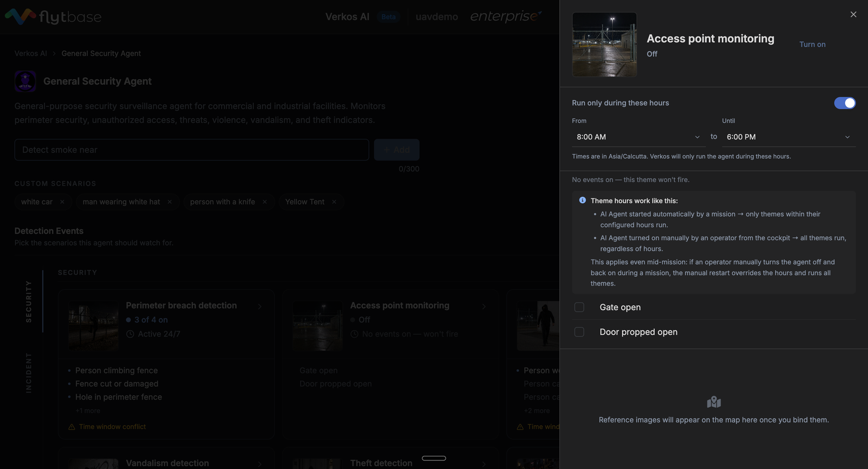868x469 pixels.
Task: Click the Time window conflict warning icon
Action: tap(72, 427)
